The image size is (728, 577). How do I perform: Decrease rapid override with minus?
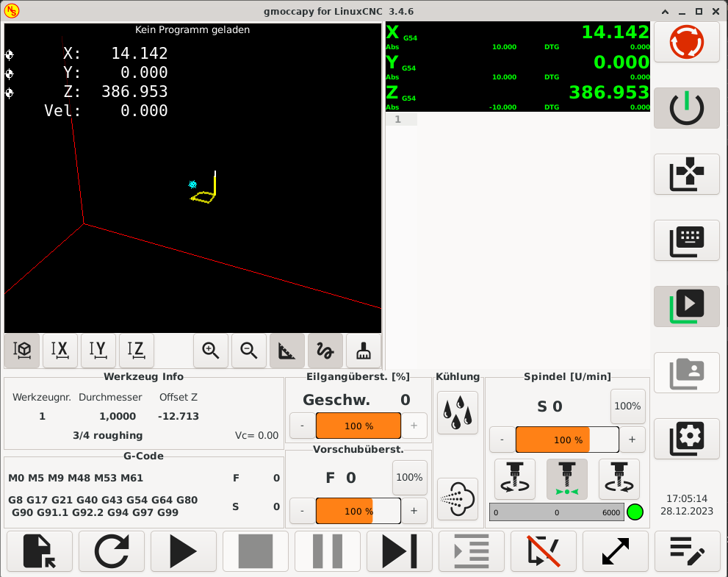point(302,426)
